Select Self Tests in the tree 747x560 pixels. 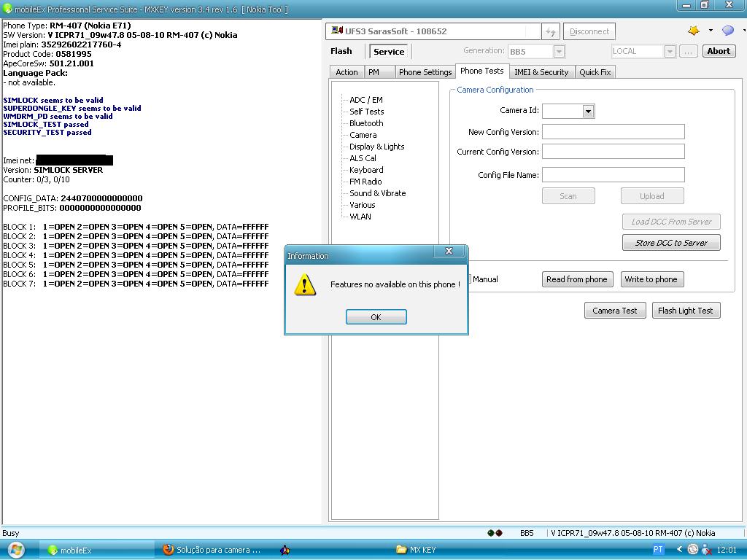click(366, 112)
